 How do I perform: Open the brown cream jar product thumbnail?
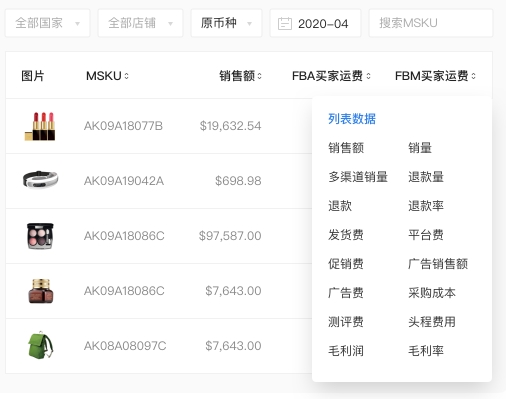click(x=41, y=291)
